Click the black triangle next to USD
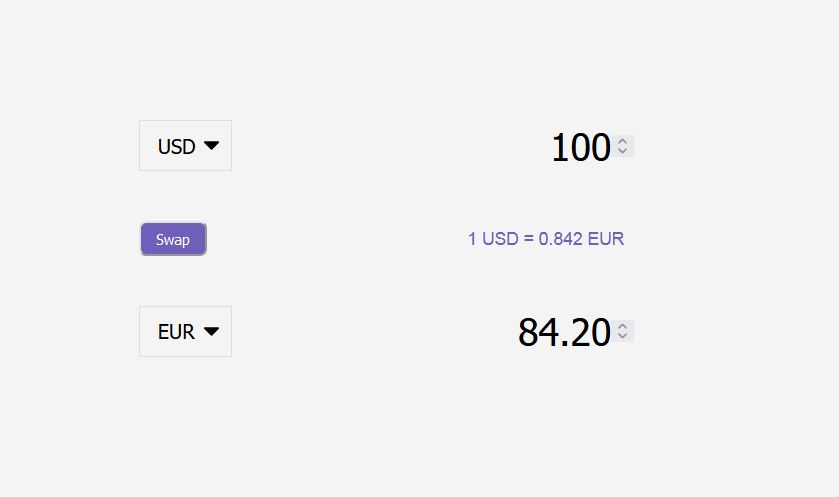The image size is (839, 497). [x=211, y=146]
